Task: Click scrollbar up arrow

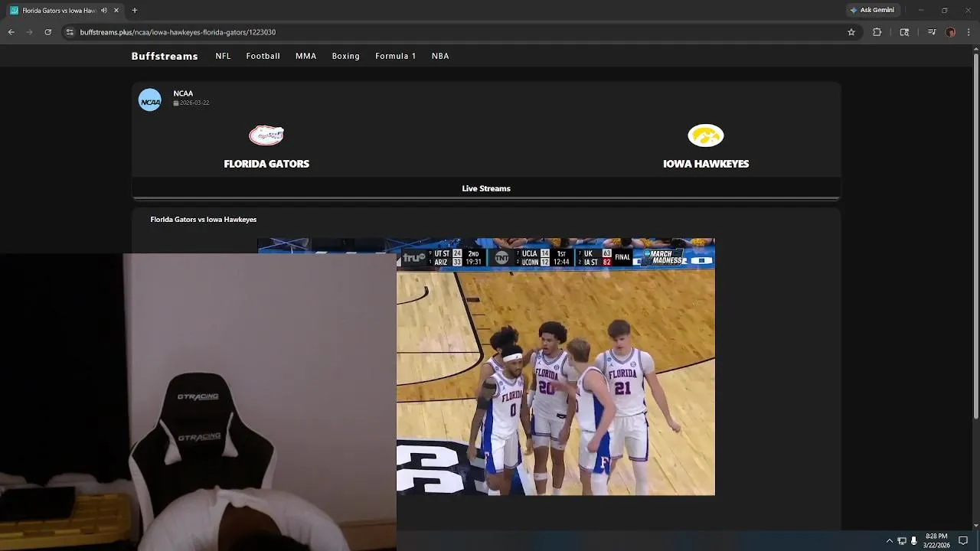Action: 975,48
